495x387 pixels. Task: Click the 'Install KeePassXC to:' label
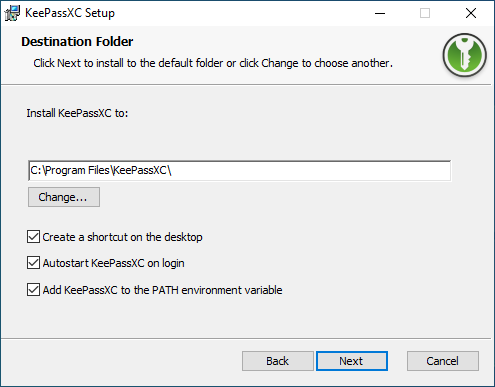(x=77, y=113)
